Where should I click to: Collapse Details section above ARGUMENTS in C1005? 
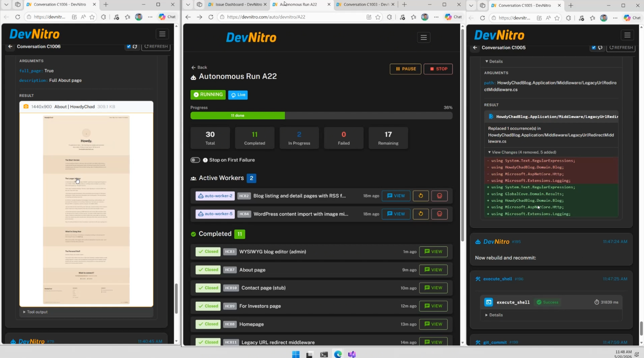click(494, 61)
